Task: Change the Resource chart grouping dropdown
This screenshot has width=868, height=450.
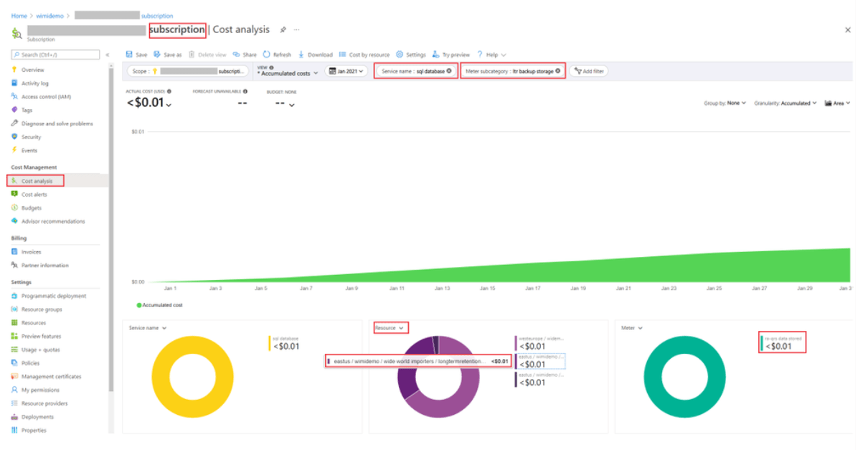Action: (x=391, y=328)
